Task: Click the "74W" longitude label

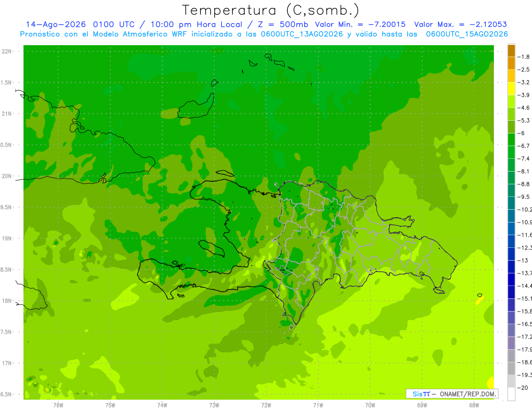Action: [x=162, y=405]
